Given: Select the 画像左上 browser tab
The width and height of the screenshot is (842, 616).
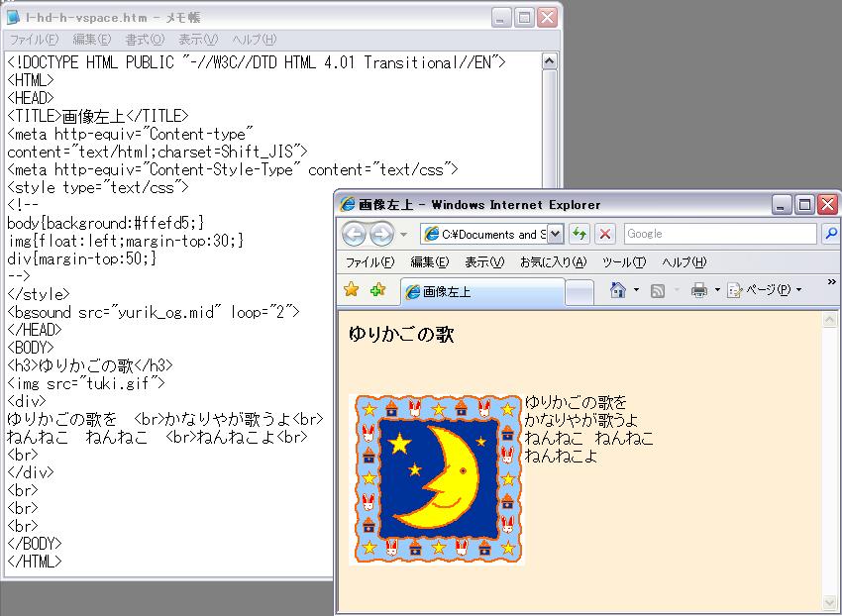Looking at the screenshot, I should click(x=482, y=291).
